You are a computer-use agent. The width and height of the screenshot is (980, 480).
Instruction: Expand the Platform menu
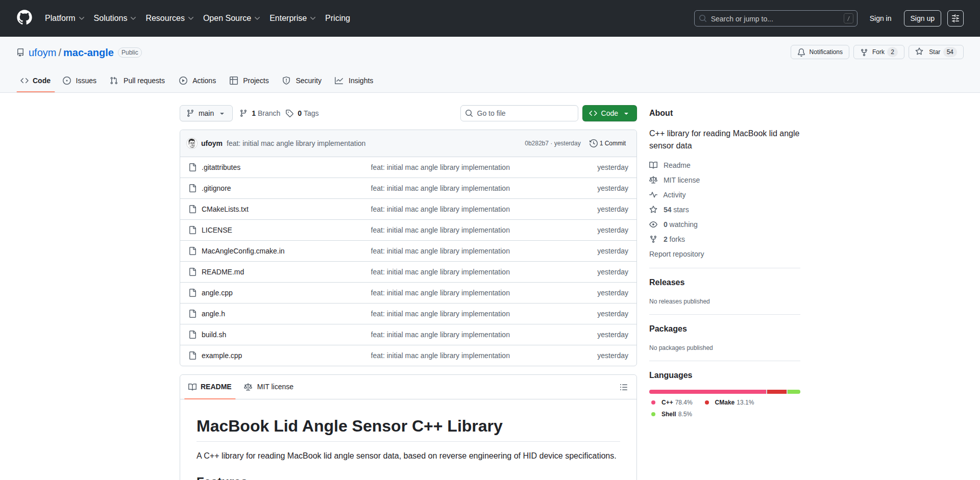coord(65,18)
